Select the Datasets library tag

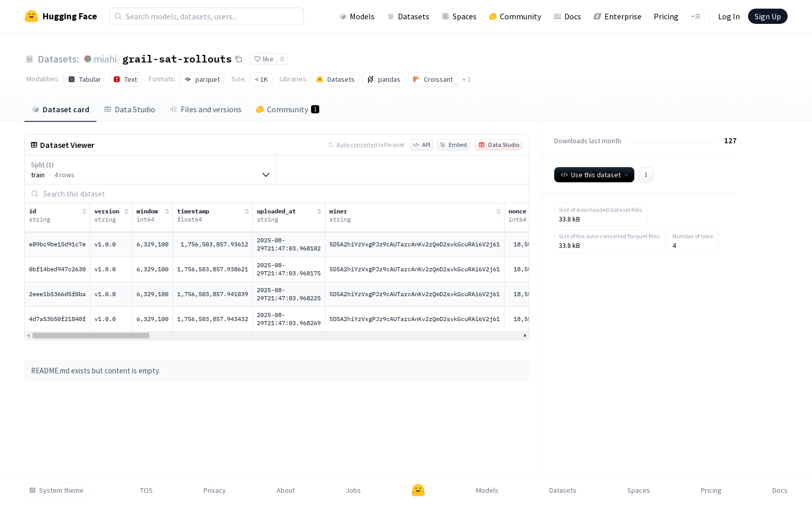(335, 79)
